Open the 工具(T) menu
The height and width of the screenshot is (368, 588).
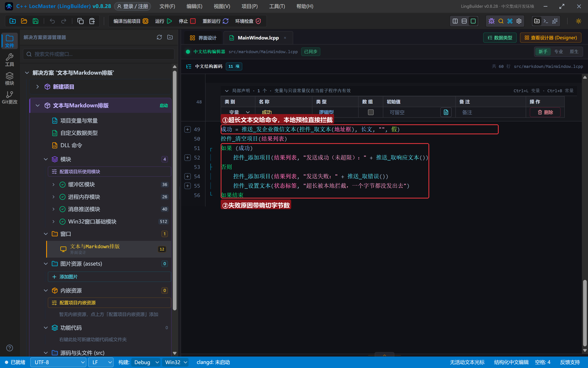point(277,6)
